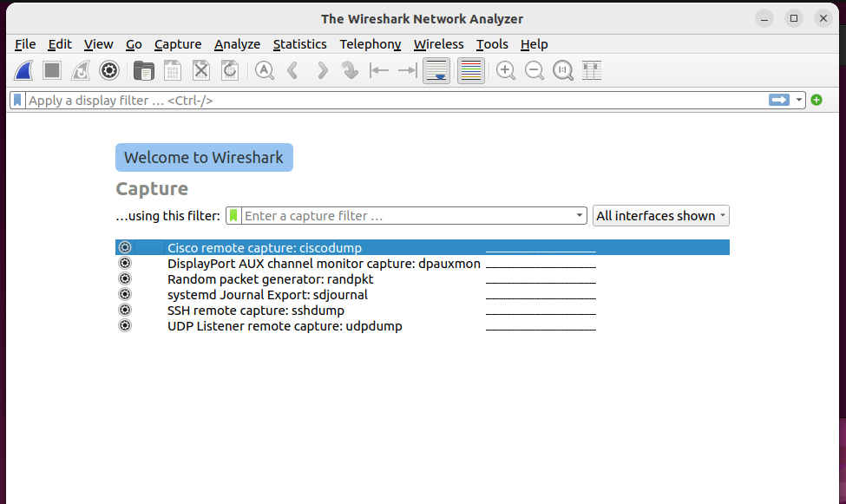Click the capture filter green bookmark icon
Screen dimensions: 846x504
(233, 216)
